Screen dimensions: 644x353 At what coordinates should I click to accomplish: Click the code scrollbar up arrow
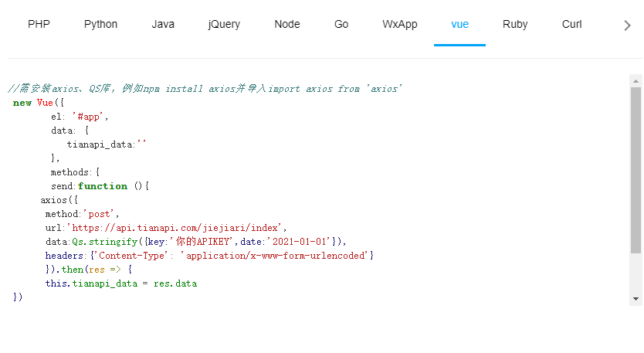click(636, 81)
